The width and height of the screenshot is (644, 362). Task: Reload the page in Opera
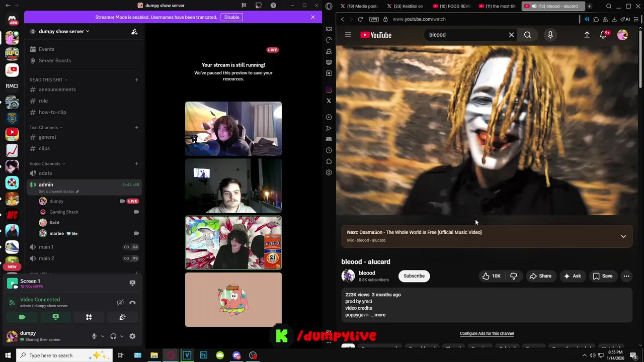click(x=360, y=19)
